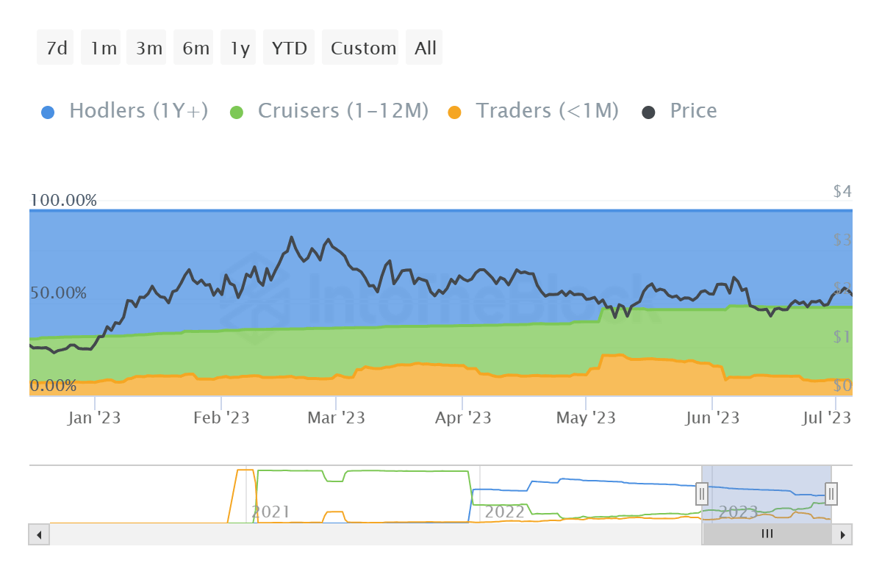Click the scrollbar right arrow
The height and width of the screenshot is (588, 882).
click(x=842, y=534)
